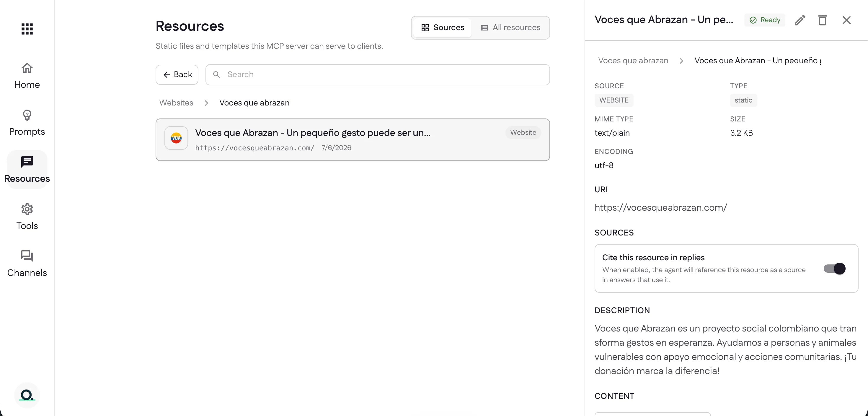
Task: Open the Voces que Abrazan website resource card
Action: 353,139
